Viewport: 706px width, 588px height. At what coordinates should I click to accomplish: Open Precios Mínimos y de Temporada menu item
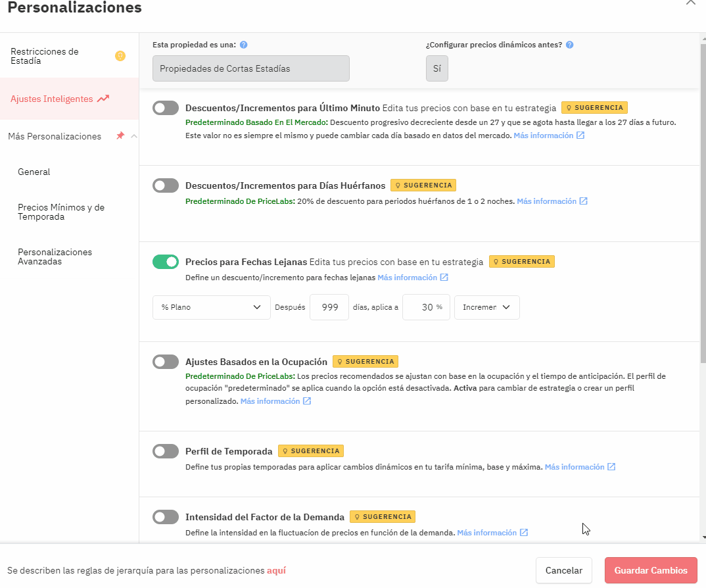point(61,212)
